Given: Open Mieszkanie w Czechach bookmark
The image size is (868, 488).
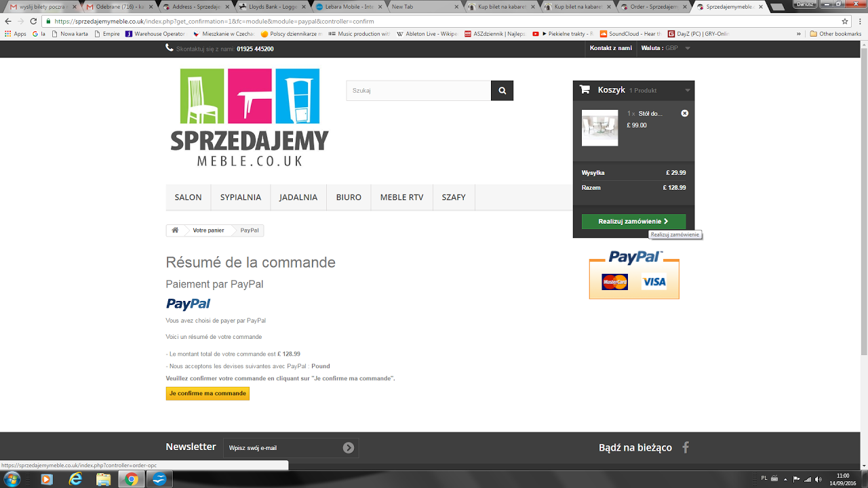Looking at the screenshot, I should click(x=224, y=34).
